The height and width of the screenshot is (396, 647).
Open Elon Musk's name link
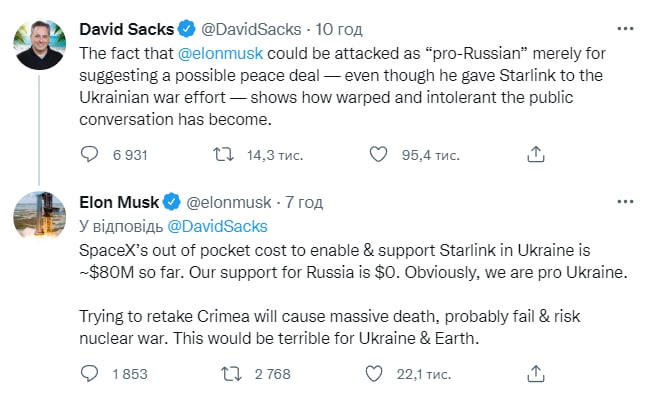[119, 202]
